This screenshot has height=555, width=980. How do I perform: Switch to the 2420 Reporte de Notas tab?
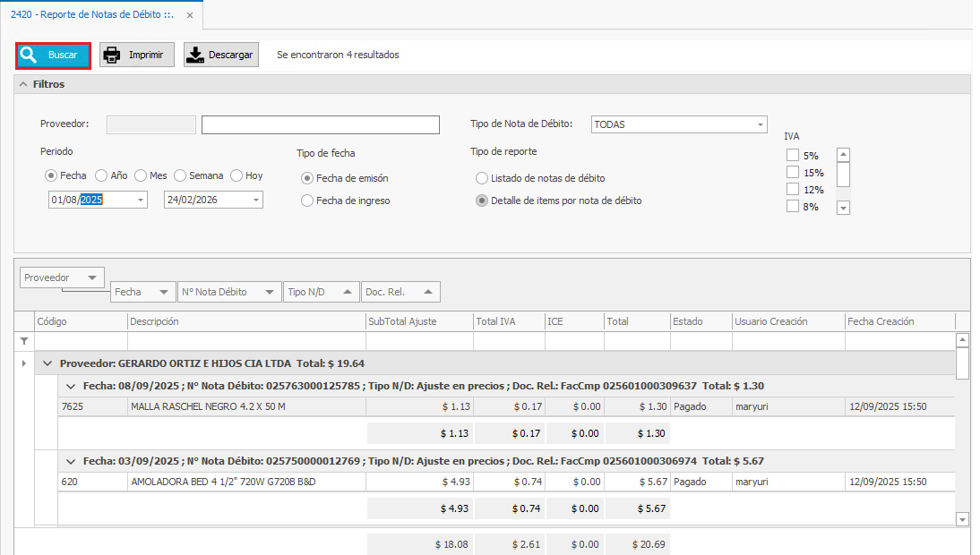91,15
